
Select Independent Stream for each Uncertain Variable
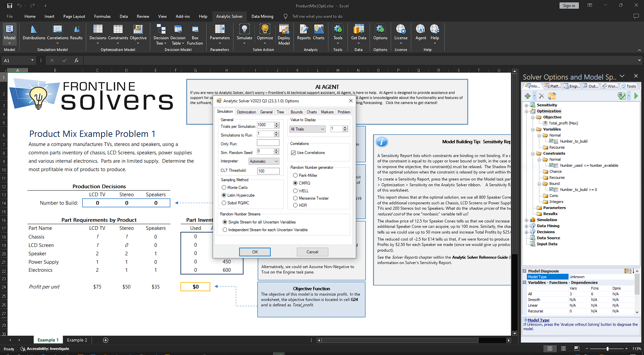[x=225, y=230]
